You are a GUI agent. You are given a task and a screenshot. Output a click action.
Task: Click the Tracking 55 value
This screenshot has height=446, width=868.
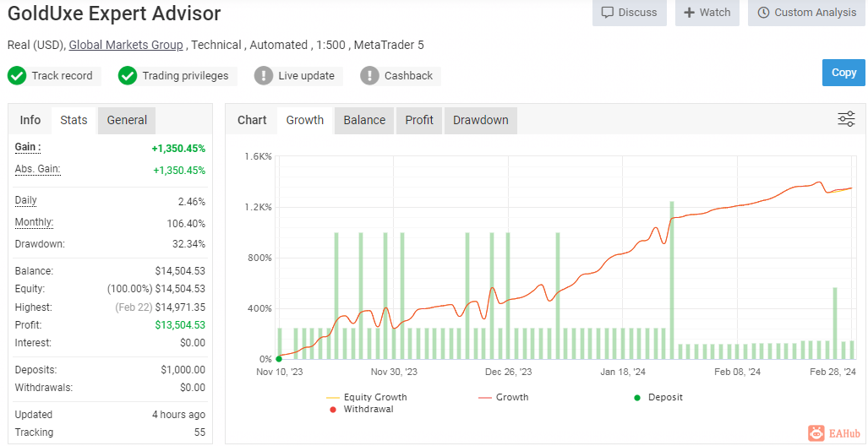199,432
